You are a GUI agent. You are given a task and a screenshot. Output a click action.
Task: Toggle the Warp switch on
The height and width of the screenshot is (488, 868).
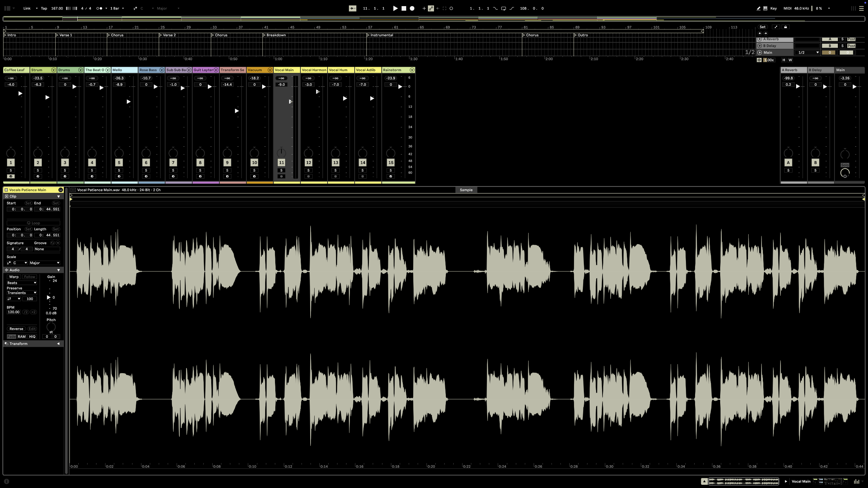(x=14, y=277)
